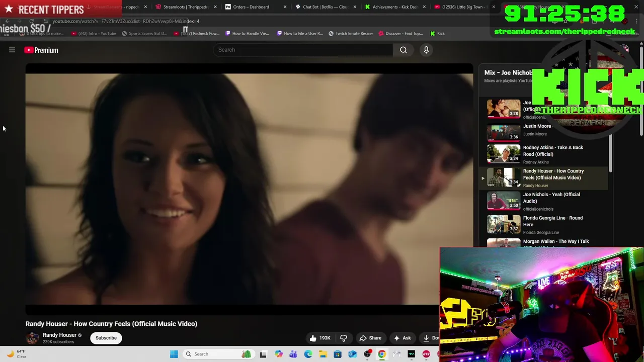Open the red GT taskbar icon
Image resolution: width=644 pixels, height=362 pixels.
[x=426, y=354]
